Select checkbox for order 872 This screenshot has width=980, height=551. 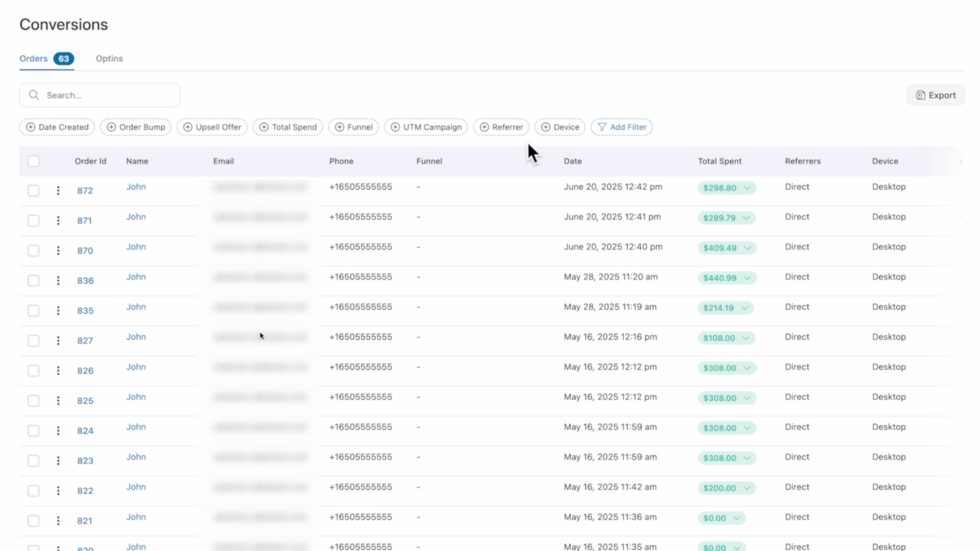(x=33, y=190)
